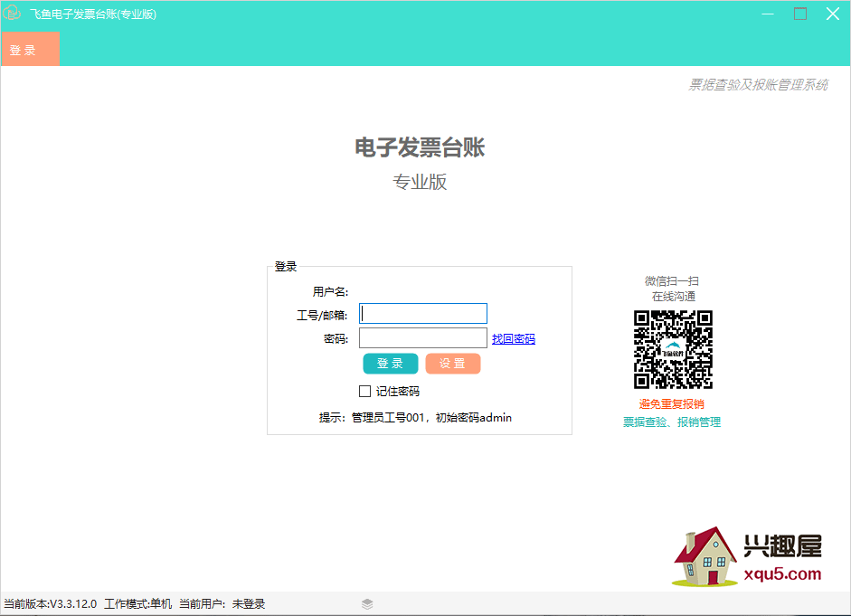851x616 pixels.
Task: Click the stacked layers icon in status bar
Action: point(367,604)
